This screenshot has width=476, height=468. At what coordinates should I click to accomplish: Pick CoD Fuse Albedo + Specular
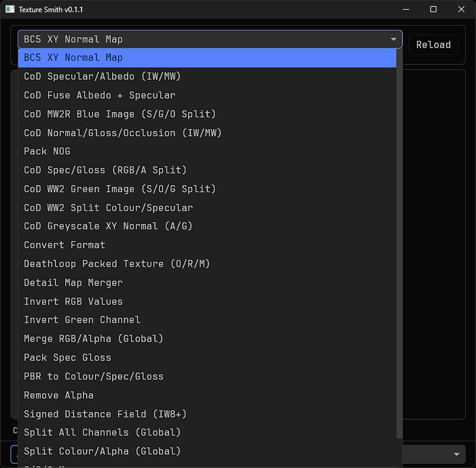click(x=208, y=96)
